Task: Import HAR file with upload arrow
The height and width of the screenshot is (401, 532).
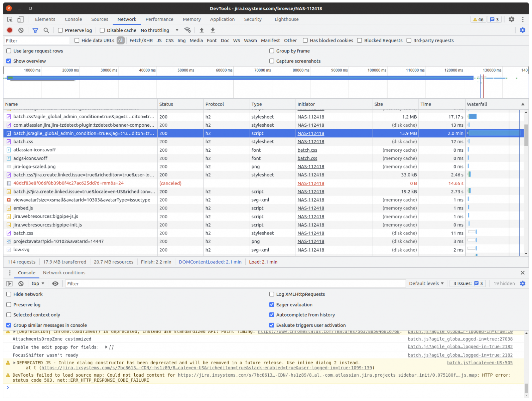Action: [202, 30]
